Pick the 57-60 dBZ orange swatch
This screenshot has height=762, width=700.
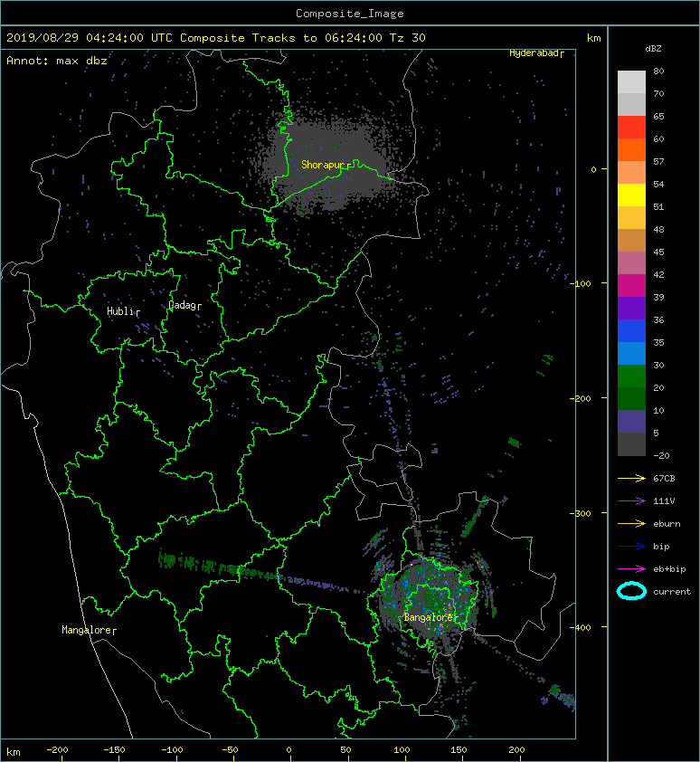pyautogui.click(x=631, y=149)
